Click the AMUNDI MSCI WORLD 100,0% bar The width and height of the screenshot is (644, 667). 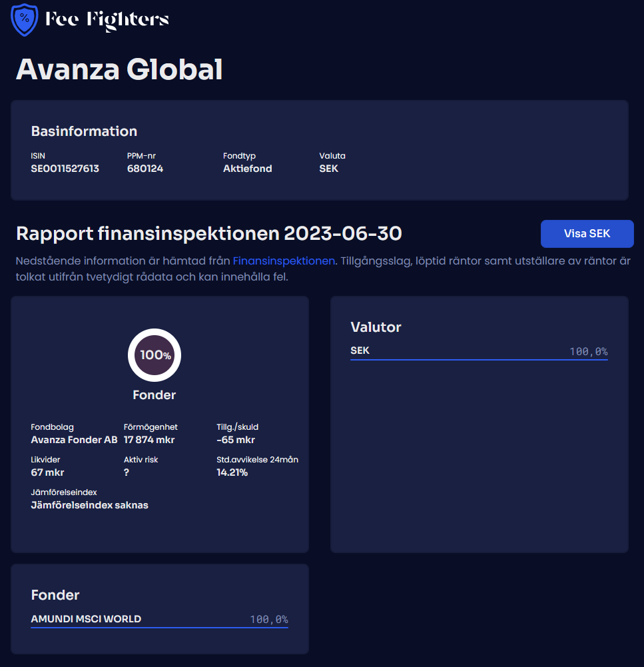(x=159, y=628)
